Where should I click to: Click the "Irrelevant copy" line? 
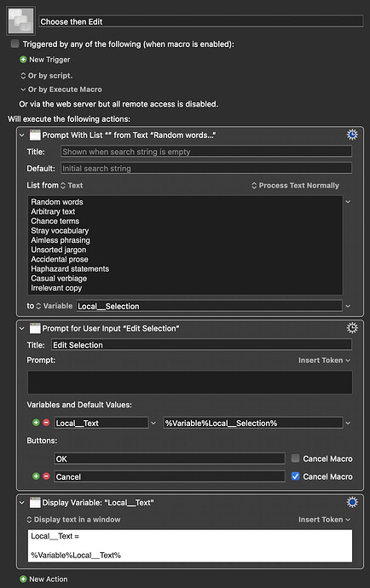[56, 288]
